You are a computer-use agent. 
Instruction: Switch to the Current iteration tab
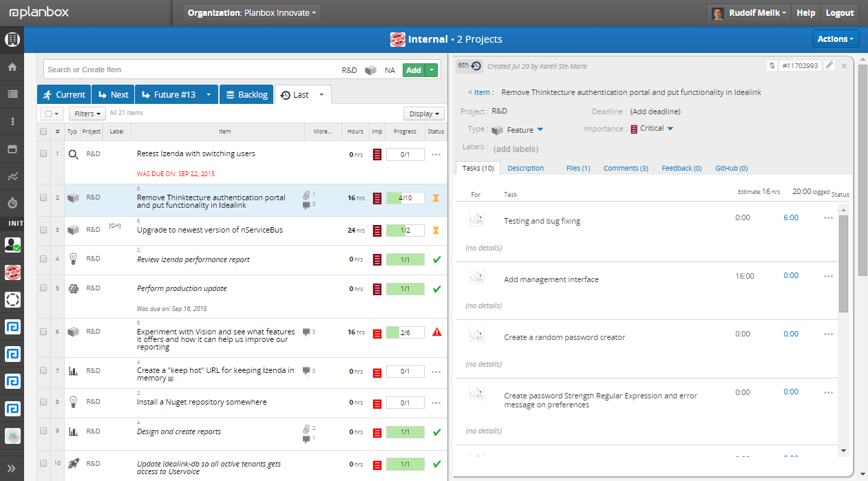[63, 95]
